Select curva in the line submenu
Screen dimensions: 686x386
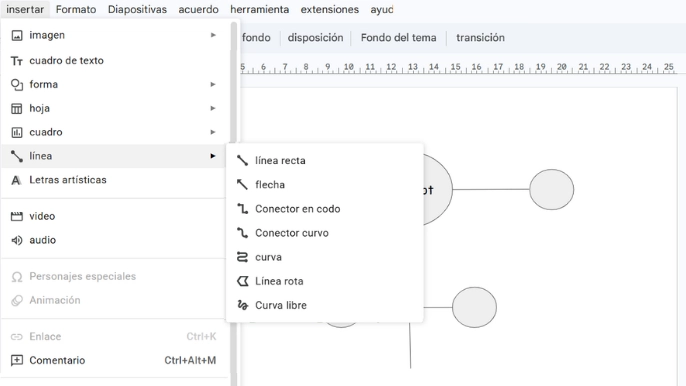point(325,257)
